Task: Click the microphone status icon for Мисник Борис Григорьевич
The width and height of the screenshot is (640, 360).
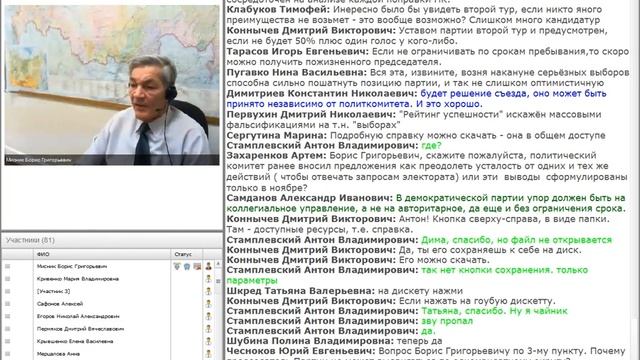Action: click(177, 266)
